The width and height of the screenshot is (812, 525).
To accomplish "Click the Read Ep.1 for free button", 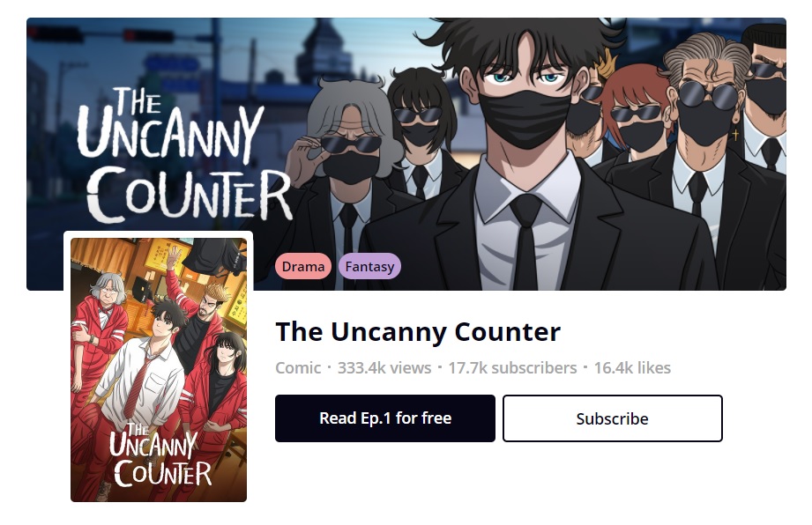I will pos(384,418).
